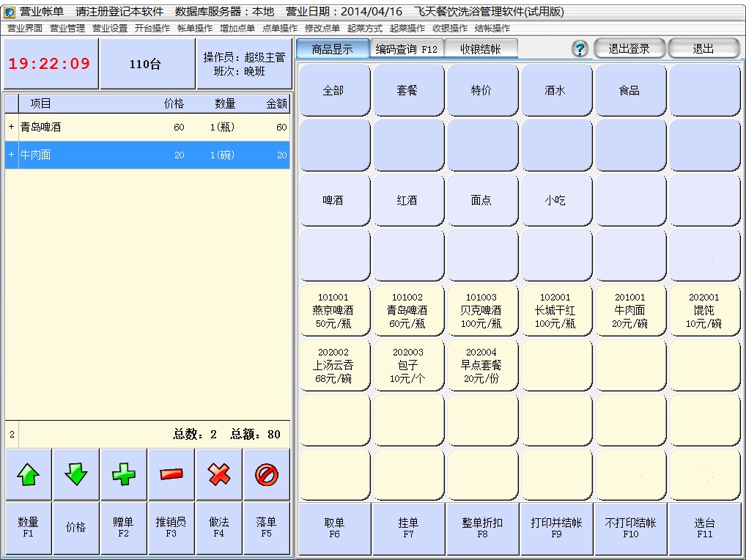Click the green plus icon to increase quantity
The height and width of the screenshot is (560, 746).
pyautogui.click(x=123, y=475)
